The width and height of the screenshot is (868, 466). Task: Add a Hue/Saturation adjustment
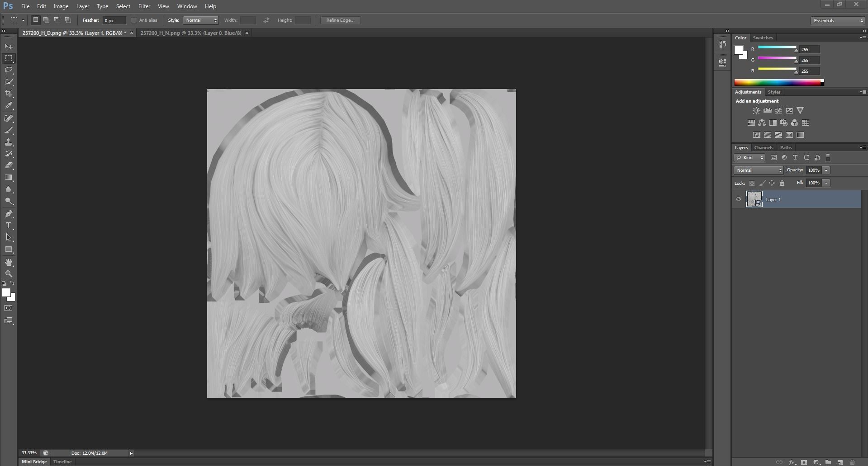[751, 122]
